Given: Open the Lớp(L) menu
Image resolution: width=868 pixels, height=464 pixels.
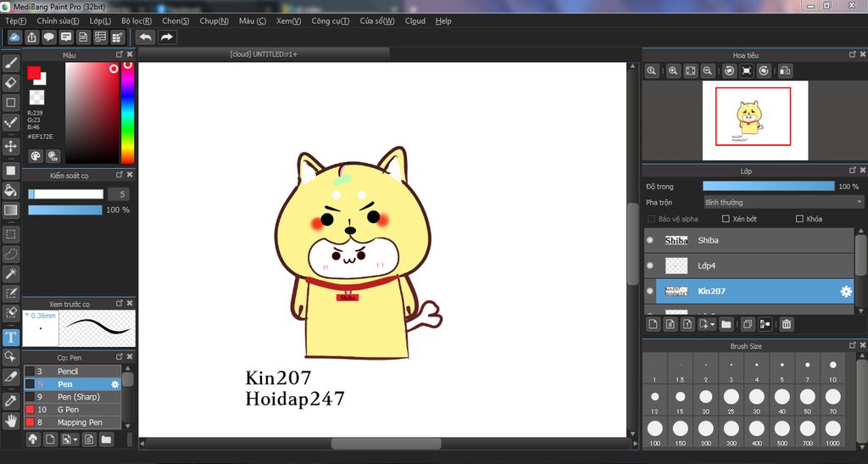Looking at the screenshot, I should (100, 21).
